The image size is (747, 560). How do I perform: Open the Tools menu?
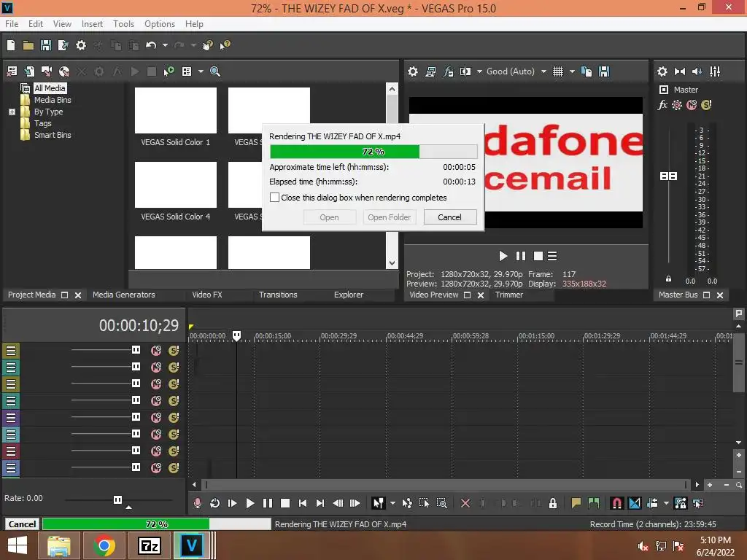(x=123, y=24)
